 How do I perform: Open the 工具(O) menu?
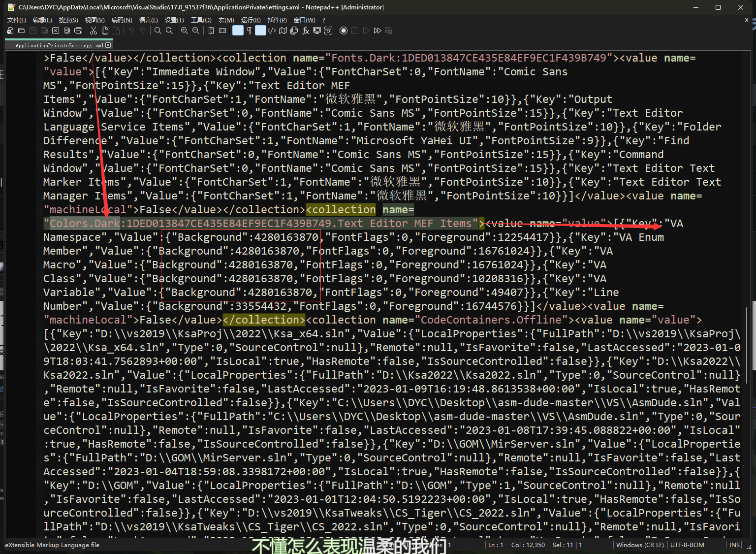(201, 20)
